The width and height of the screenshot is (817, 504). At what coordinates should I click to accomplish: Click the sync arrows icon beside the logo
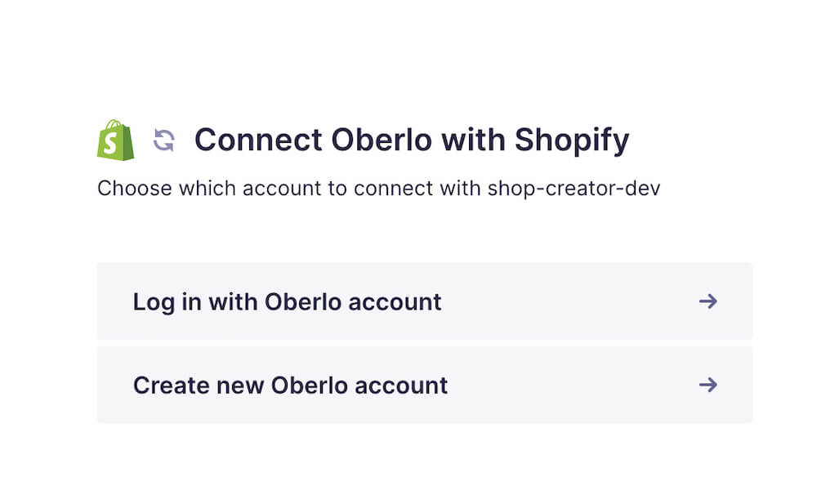pos(164,140)
